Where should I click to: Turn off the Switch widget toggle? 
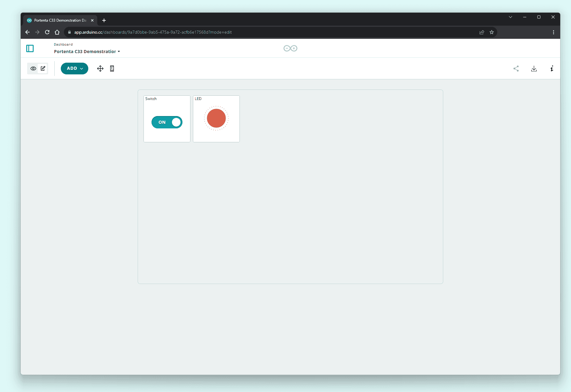[x=167, y=122]
